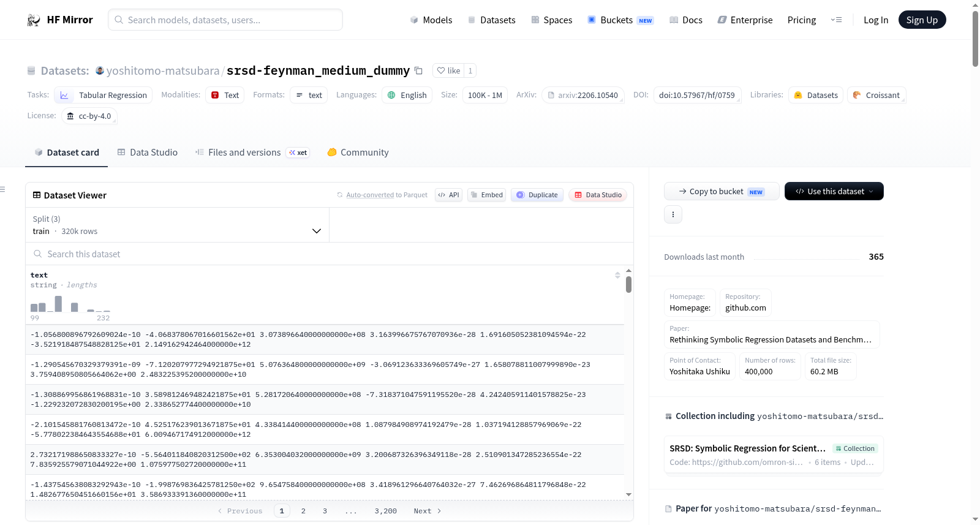The image size is (980, 525).
Task: Click the Embed button
Action: (x=487, y=195)
